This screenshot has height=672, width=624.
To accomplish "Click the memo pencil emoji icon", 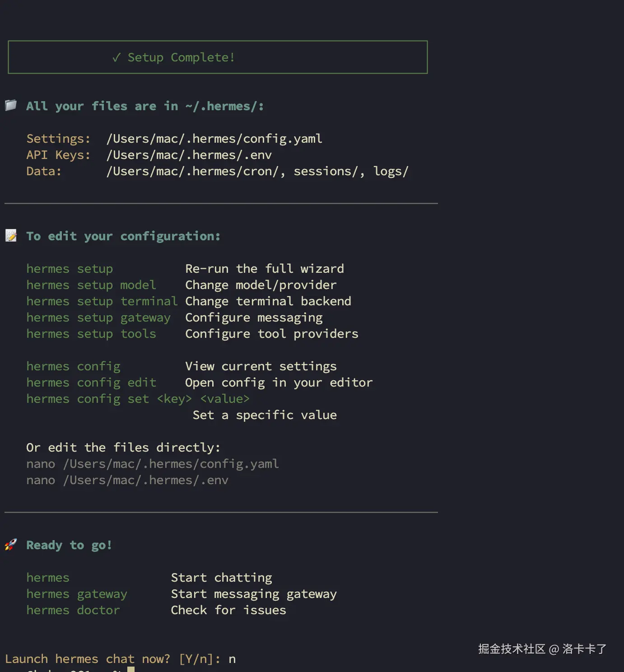I will click(11, 235).
